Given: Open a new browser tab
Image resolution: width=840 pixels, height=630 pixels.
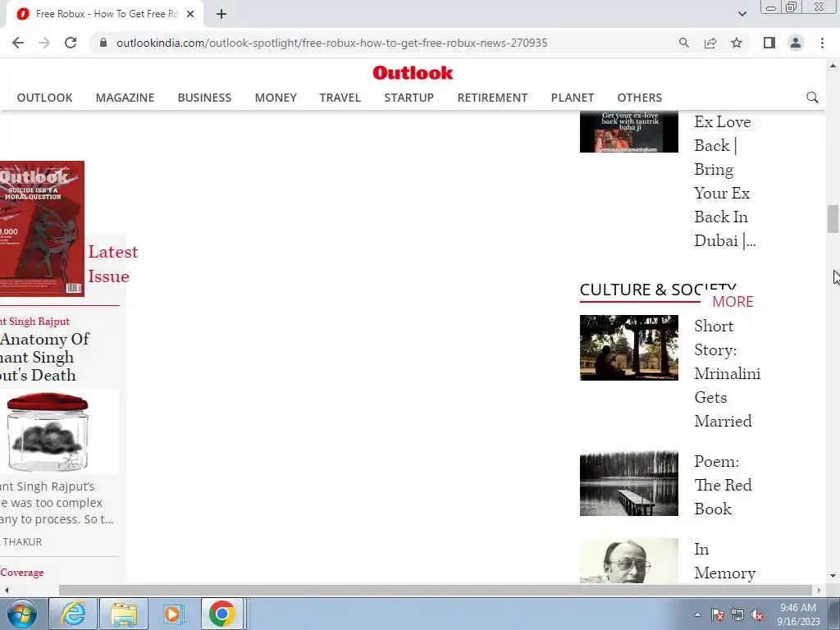Looking at the screenshot, I should pyautogui.click(x=221, y=14).
